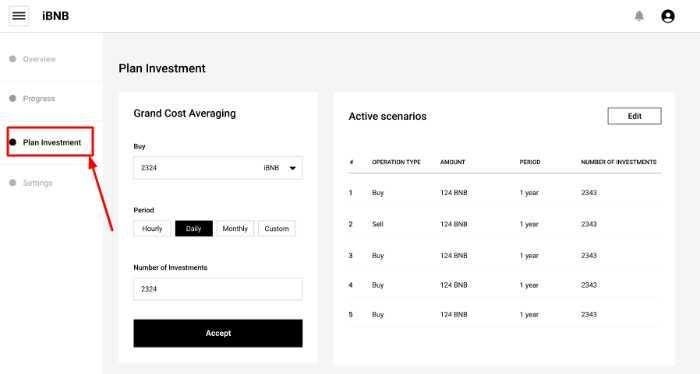This screenshot has width=700, height=374.
Task: Click 124 BNB in row 3
Action: pos(454,256)
